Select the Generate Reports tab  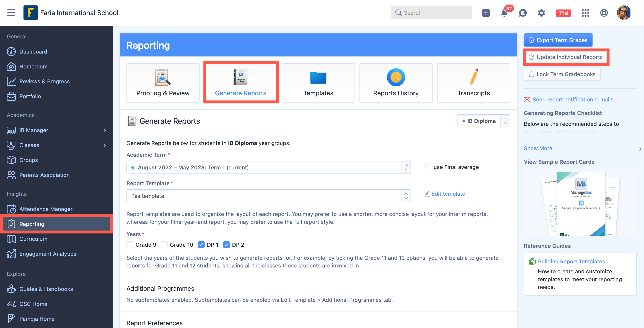241,83
